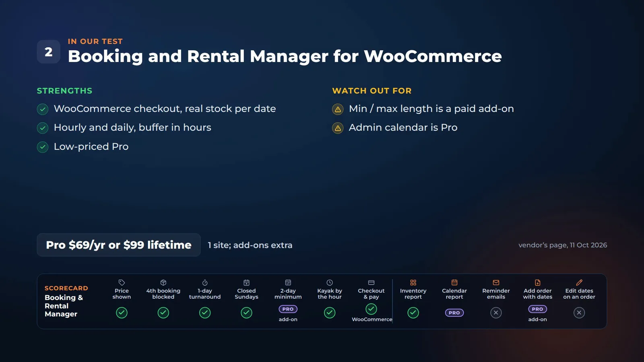644x362 pixels.
Task: Click the 'STRENGTHS' heading
Action: [x=65, y=91]
